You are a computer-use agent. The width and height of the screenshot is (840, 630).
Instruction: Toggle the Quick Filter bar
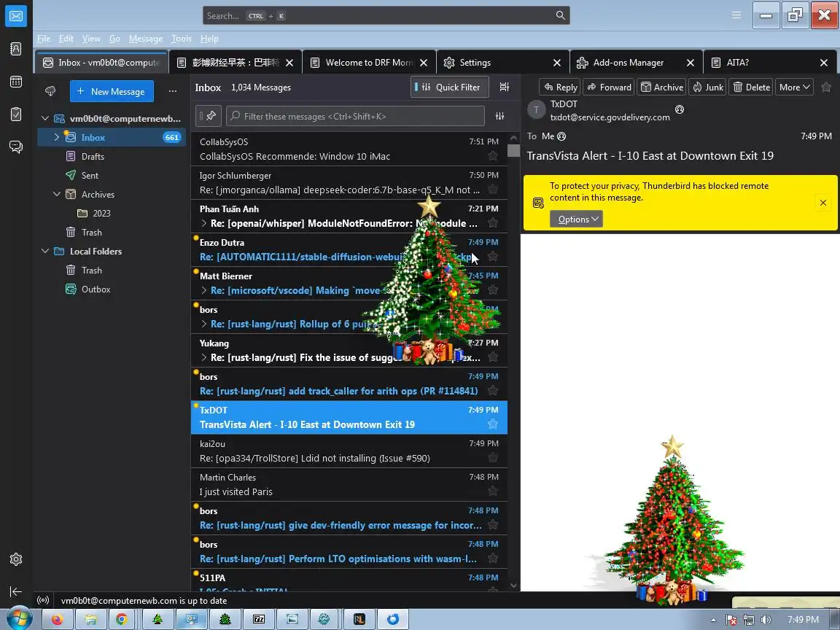(x=449, y=87)
